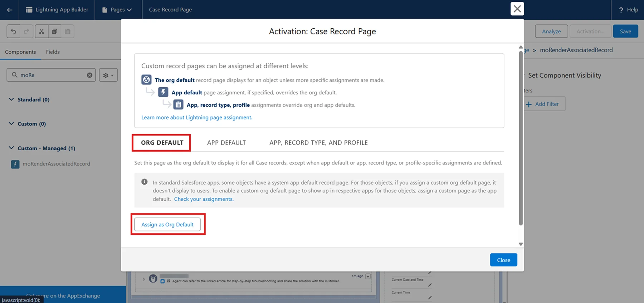The image size is (644, 303).
Task: Click Add Filter button
Action: point(543,104)
